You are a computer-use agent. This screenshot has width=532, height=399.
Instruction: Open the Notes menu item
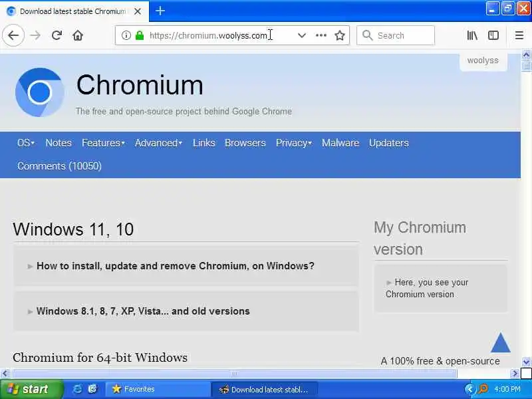(59, 143)
